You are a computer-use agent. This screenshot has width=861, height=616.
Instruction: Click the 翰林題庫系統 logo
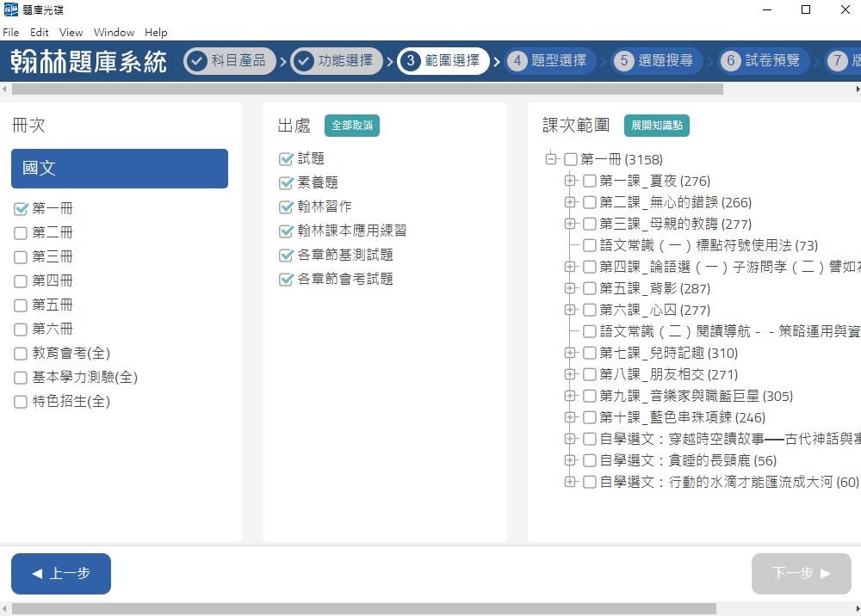tap(89, 61)
